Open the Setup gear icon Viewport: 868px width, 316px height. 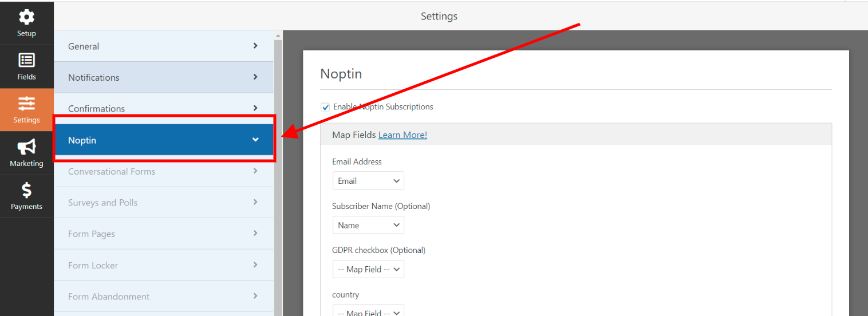[26, 17]
